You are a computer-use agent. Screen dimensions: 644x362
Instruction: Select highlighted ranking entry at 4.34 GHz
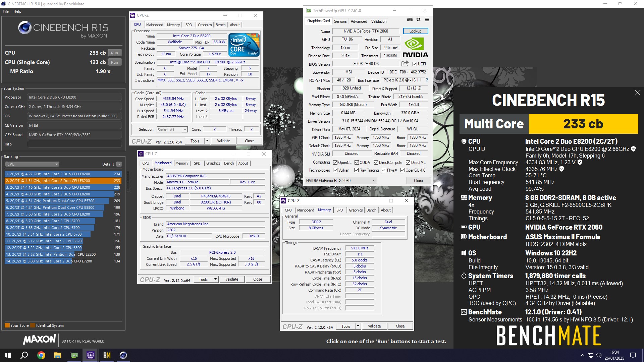63,181
